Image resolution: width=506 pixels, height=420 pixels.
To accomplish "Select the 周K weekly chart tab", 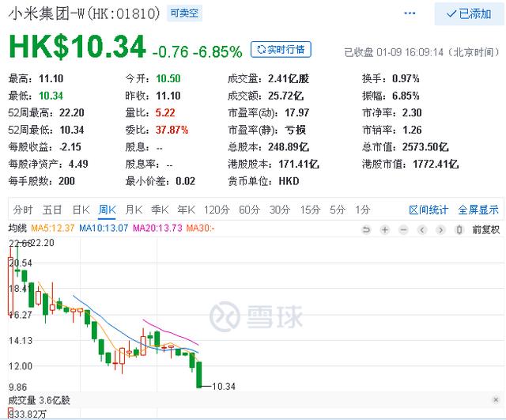I will [108, 210].
